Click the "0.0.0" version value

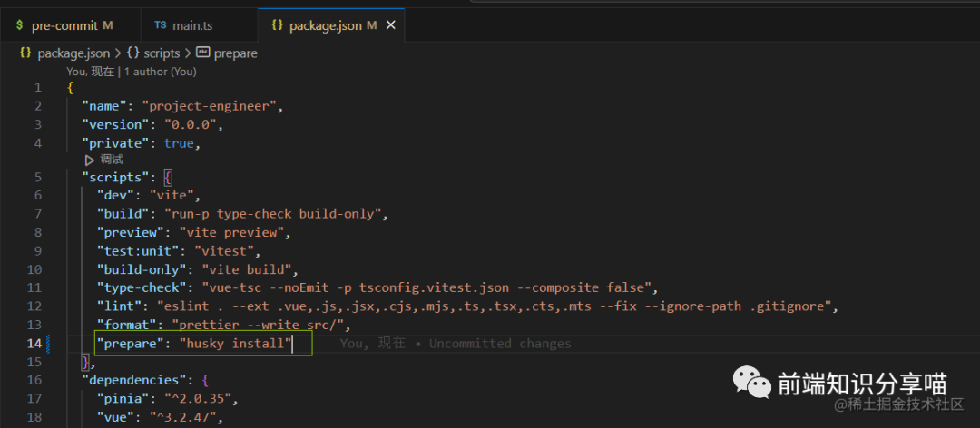(x=190, y=124)
